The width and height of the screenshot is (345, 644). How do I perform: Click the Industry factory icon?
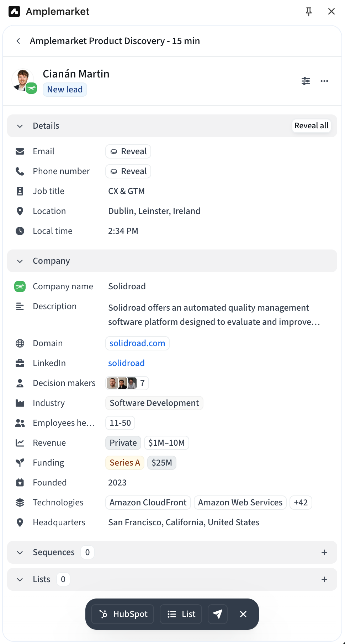(x=20, y=403)
